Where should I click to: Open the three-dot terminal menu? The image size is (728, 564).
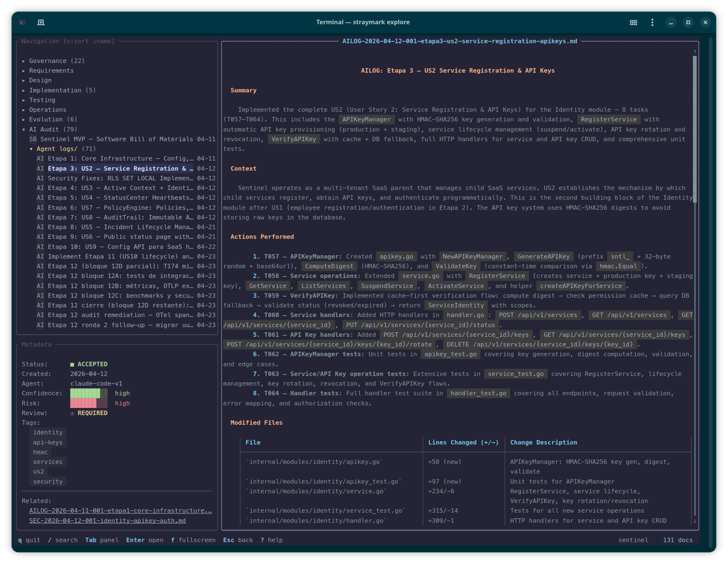pos(652,22)
